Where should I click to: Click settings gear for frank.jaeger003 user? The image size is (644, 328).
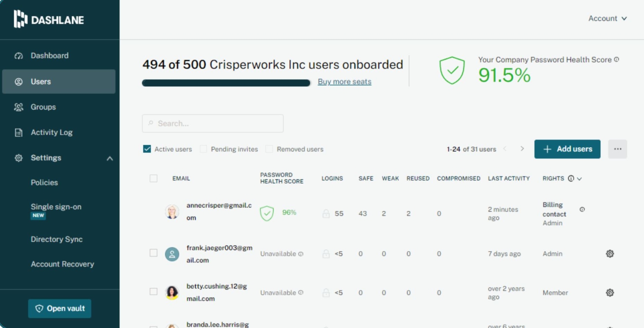(x=610, y=254)
